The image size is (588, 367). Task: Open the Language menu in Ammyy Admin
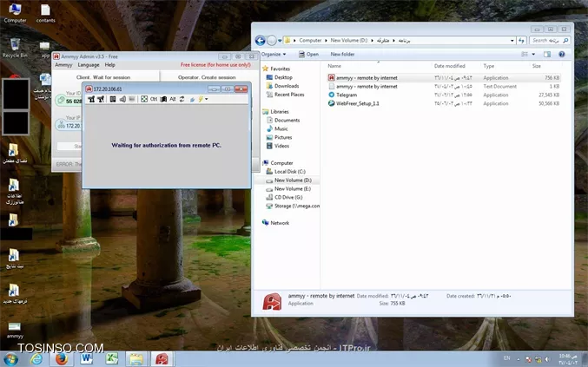(89, 65)
